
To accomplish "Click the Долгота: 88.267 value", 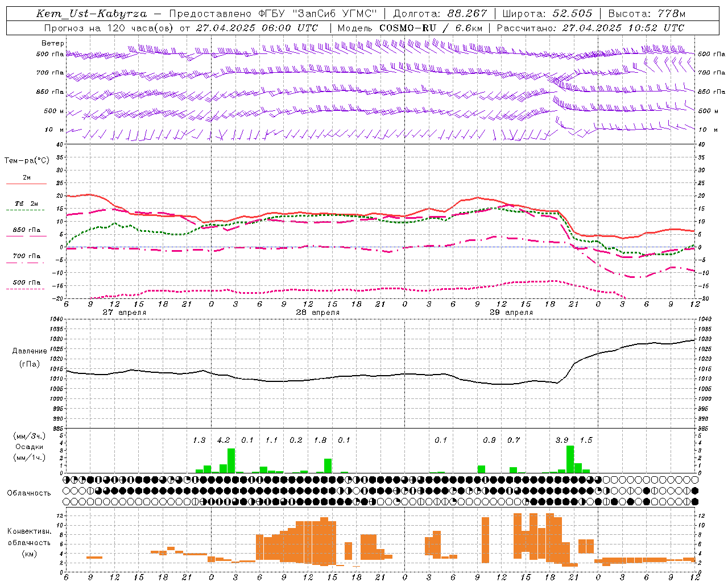I will click(x=440, y=14).
